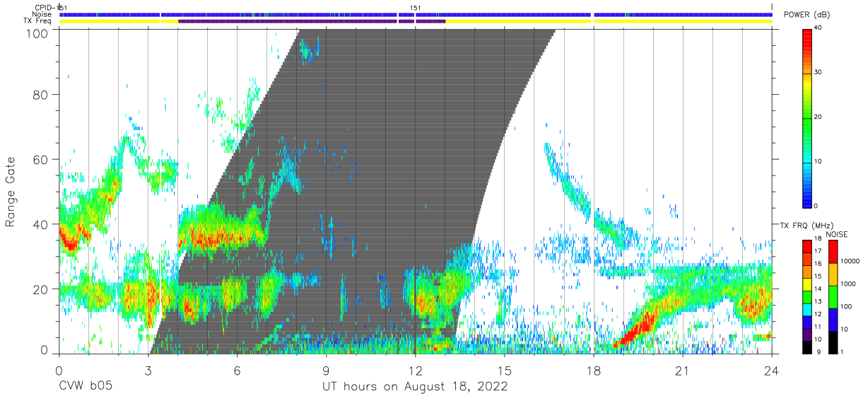Screen dimensions: 868x401
Task: Click the y-axis tick label 60
Action: coord(41,159)
